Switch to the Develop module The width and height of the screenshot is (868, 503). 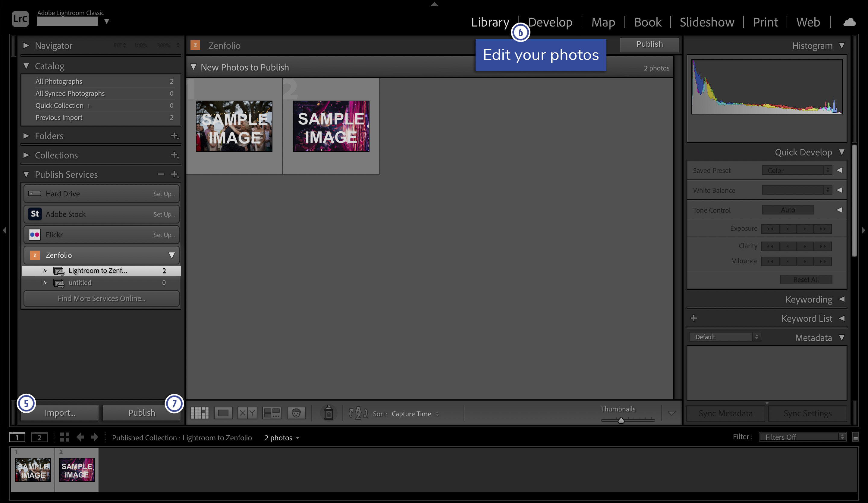549,22
